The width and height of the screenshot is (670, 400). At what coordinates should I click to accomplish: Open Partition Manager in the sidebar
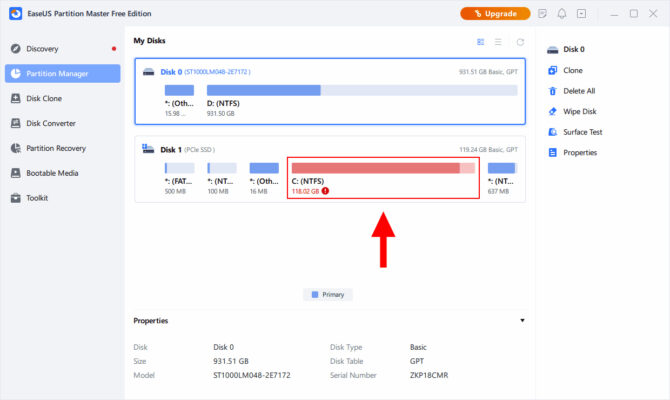pos(62,73)
